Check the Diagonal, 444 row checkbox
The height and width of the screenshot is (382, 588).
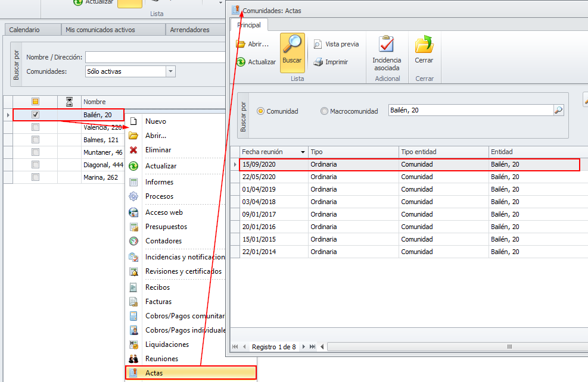point(35,164)
